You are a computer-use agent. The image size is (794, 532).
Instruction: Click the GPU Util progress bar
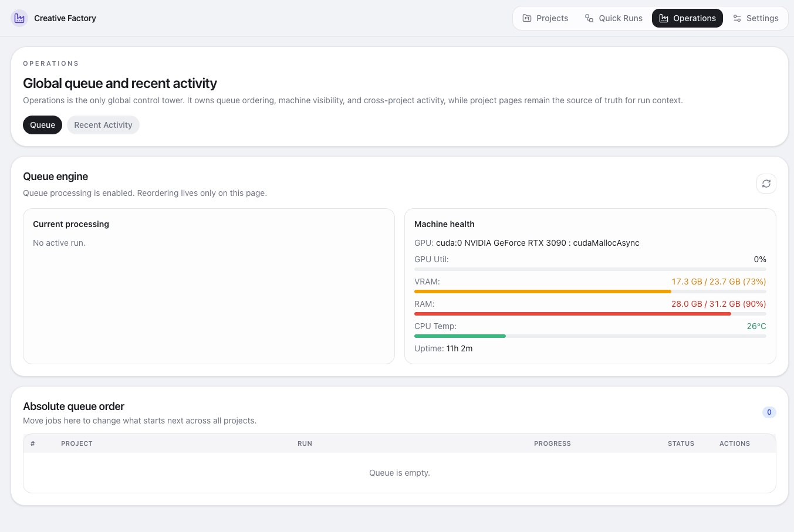590,269
